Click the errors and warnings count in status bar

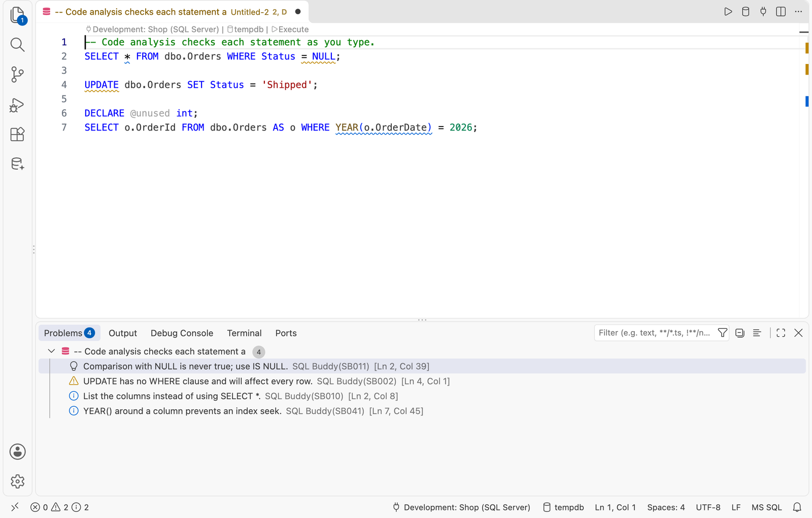(x=60, y=507)
